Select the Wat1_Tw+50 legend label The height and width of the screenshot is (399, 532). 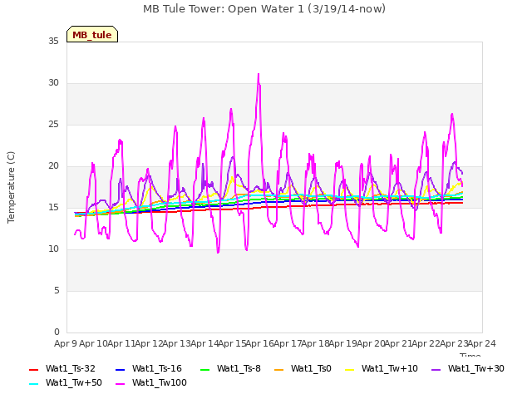[74, 382]
